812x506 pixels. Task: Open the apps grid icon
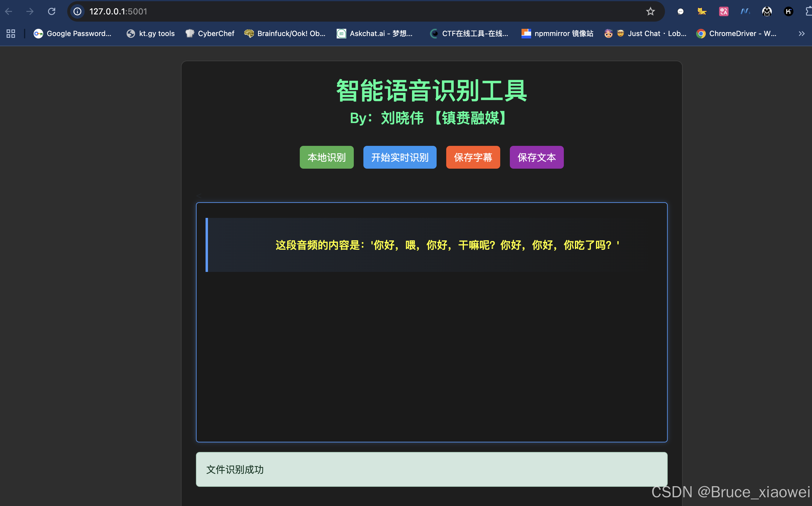click(x=11, y=34)
